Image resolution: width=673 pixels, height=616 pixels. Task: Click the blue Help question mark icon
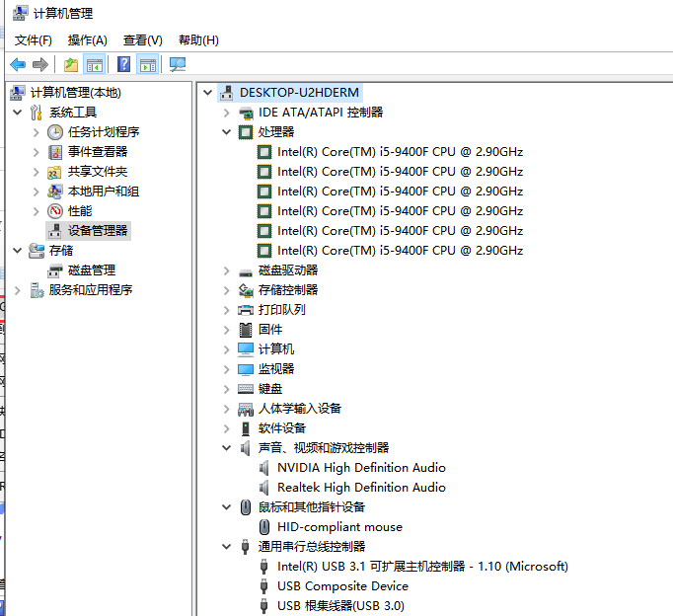[x=123, y=65]
